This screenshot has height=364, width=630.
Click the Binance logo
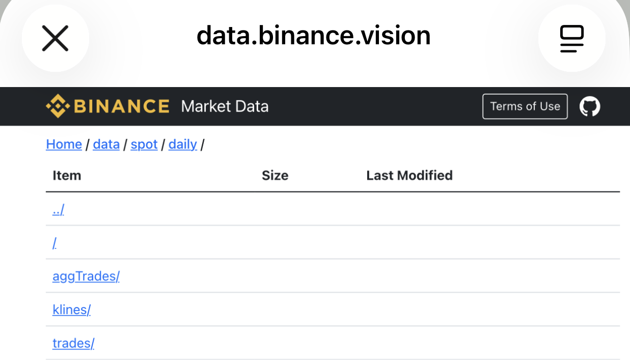pos(107,106)
